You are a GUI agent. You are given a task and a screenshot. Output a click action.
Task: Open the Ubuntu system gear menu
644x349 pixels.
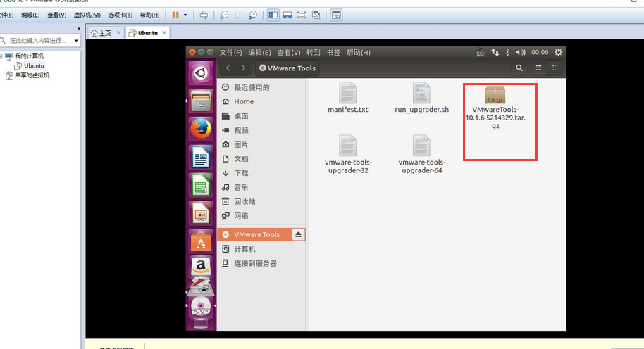coord(558,53)
